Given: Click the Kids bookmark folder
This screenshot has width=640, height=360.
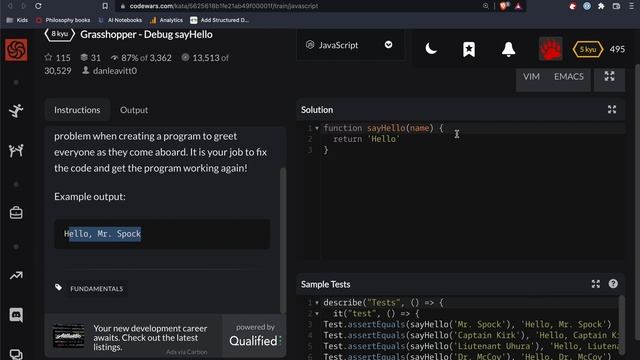Looking at the screenshot, I should pos(18,20).
